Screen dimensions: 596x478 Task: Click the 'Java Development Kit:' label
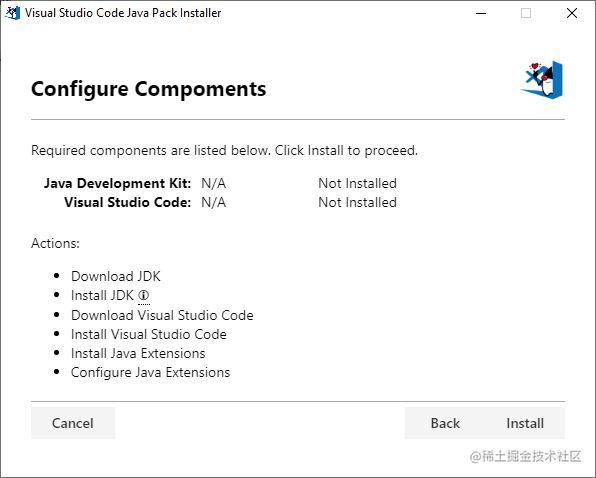[x=117, y=183]
